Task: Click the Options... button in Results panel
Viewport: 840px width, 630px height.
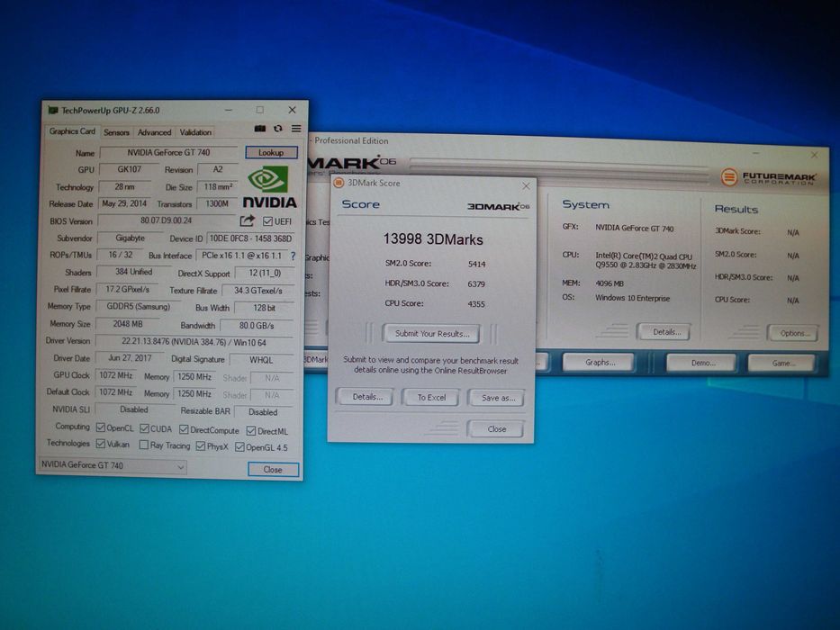Action: (794, 333)
